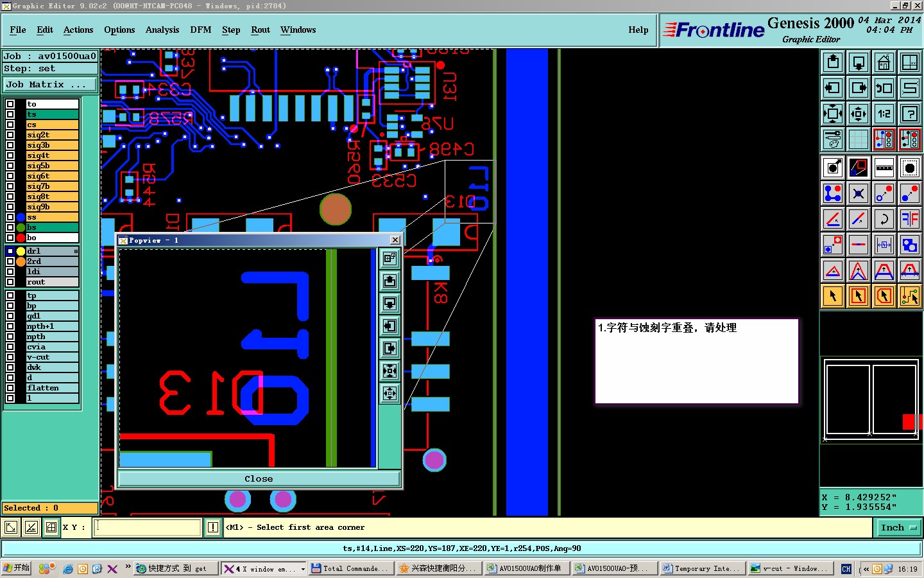Open the Windows menu
The height and width of the screenshot is (578, 924).
click(298, 30)
